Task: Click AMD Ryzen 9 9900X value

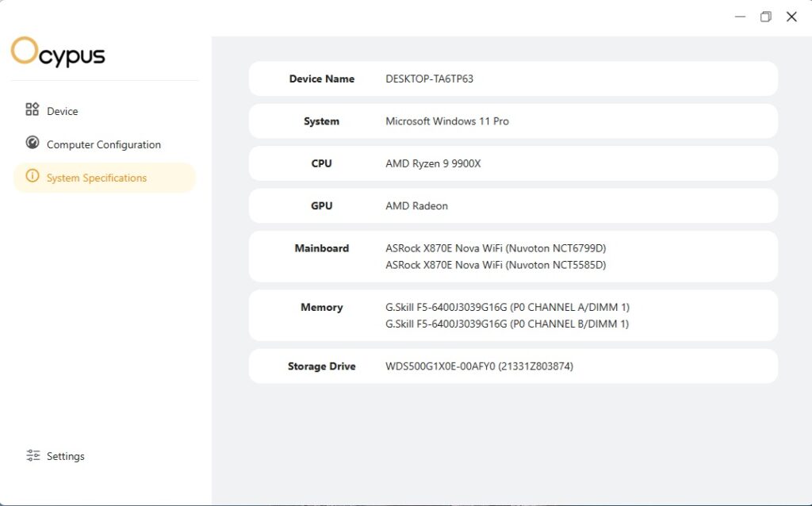Action: (433, 163)
